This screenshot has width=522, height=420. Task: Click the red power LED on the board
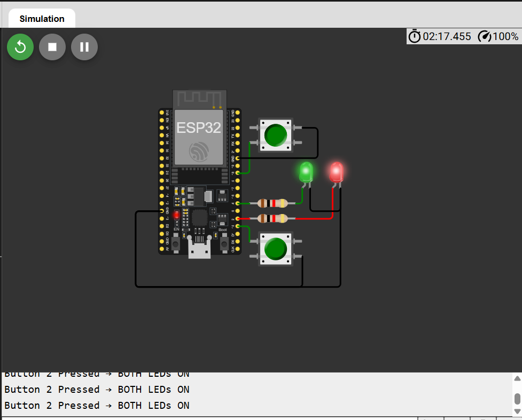coord(176,215)
